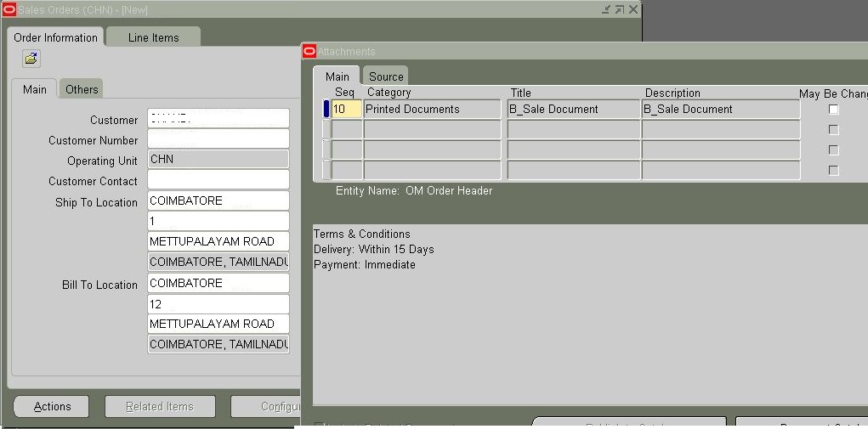
Task: Select the Main sub-tab in Sales Orders
Action: 34,89
